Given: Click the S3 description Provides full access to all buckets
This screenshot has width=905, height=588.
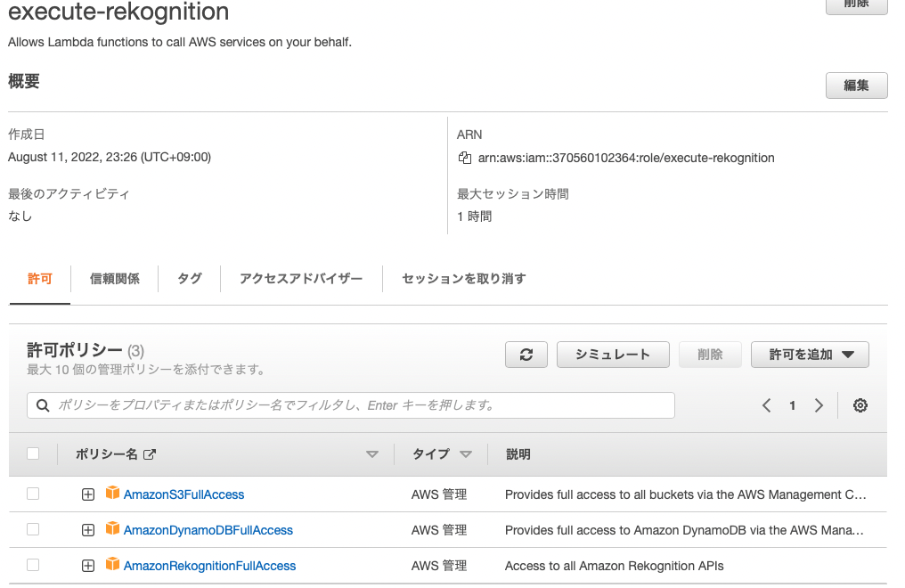Looking at the screenshot, I should 686,494.
